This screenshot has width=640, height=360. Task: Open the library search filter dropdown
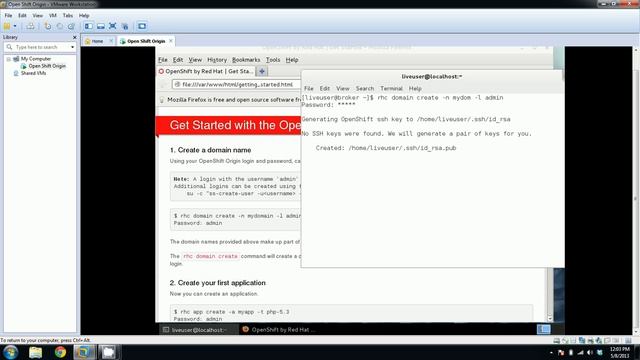click(x=73, y=47)
